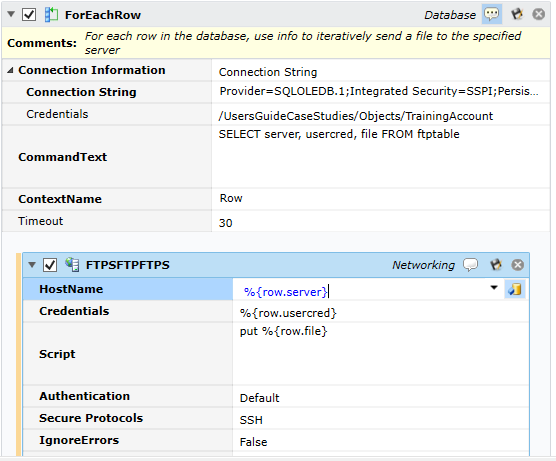This screenshot has height=461, width=556.
Task: Edit the CommandText SQL query field
Action: [380, 157]
